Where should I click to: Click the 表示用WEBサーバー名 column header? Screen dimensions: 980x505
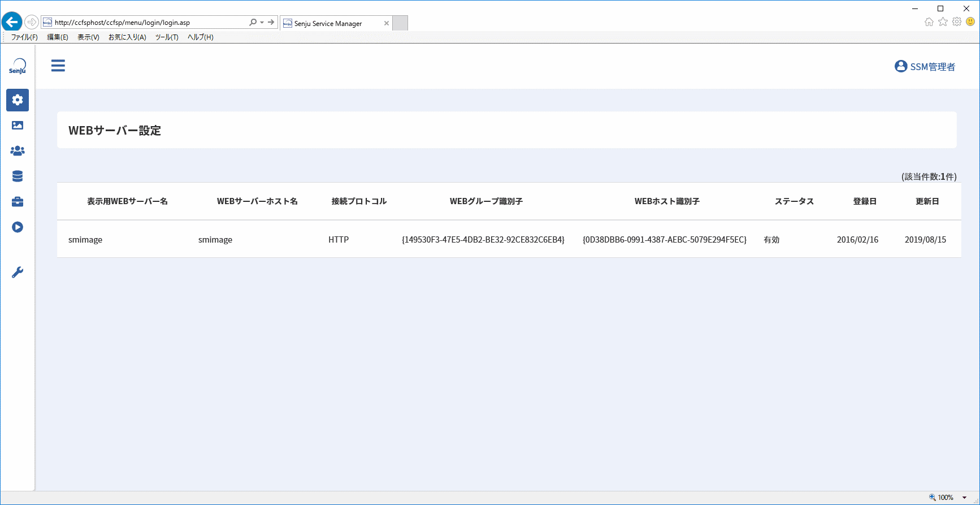(x=127, y=201)
